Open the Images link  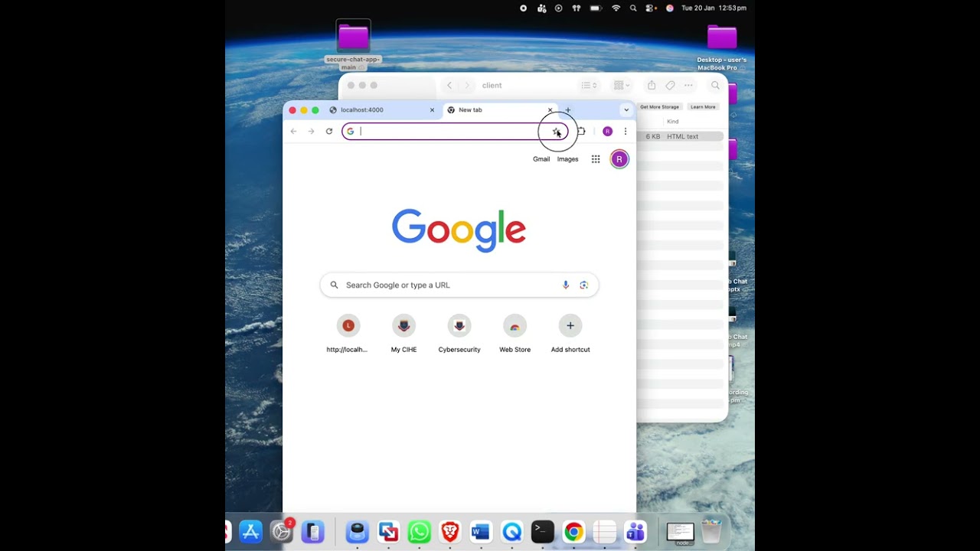[567, 159]
